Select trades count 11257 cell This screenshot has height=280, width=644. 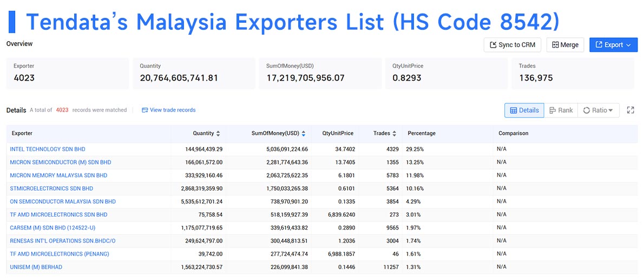[x=391, y=267]
